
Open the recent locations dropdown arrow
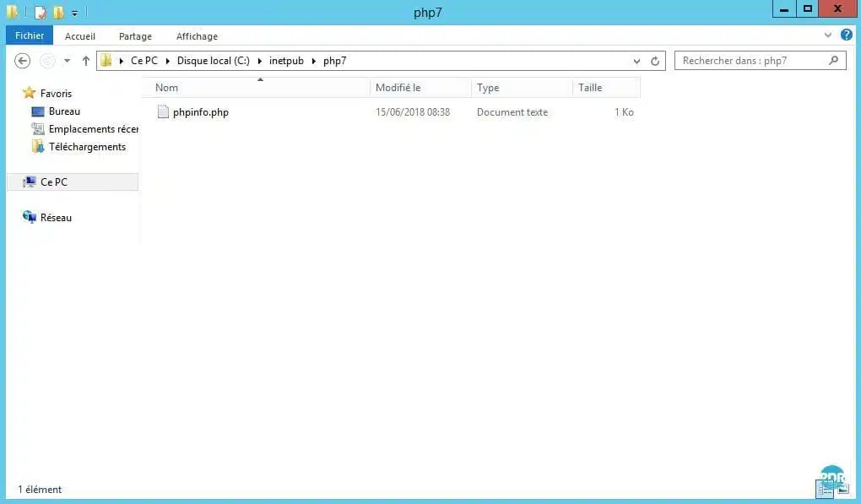pos(67,61)
